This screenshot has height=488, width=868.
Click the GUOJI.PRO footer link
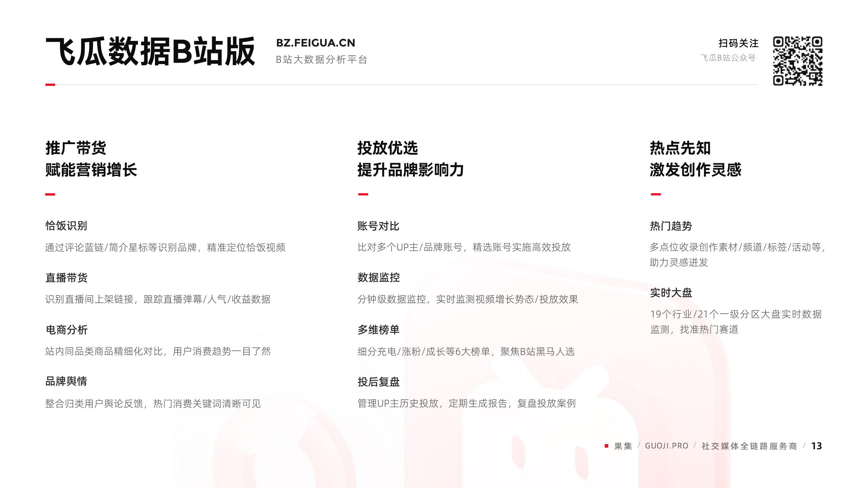coord(667,446)
